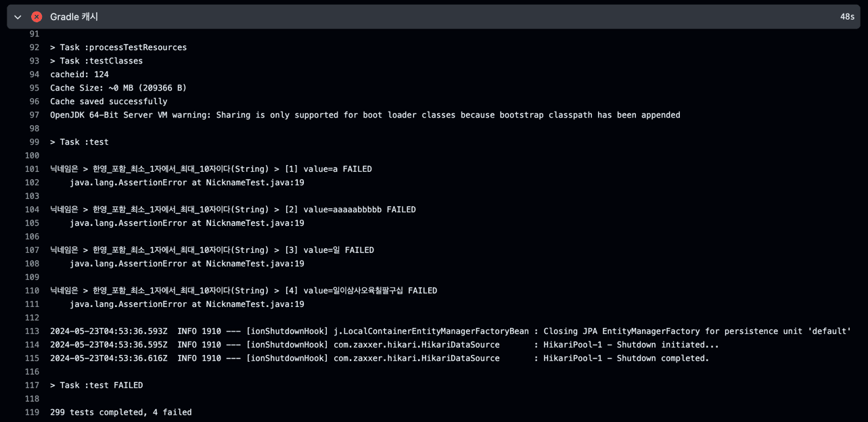Screen dimensions: 868x422
Task: Select the 'HikariPool-1 - Shutdown completed.' line
Action: click(x=380, y=358)
